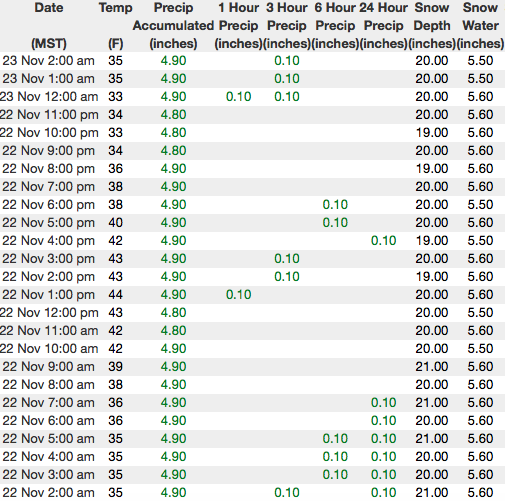The image size is (505, 501).
Task: Select 24 Hour Precip value at 22 Nov 4:00 pm
Action: 383,241
